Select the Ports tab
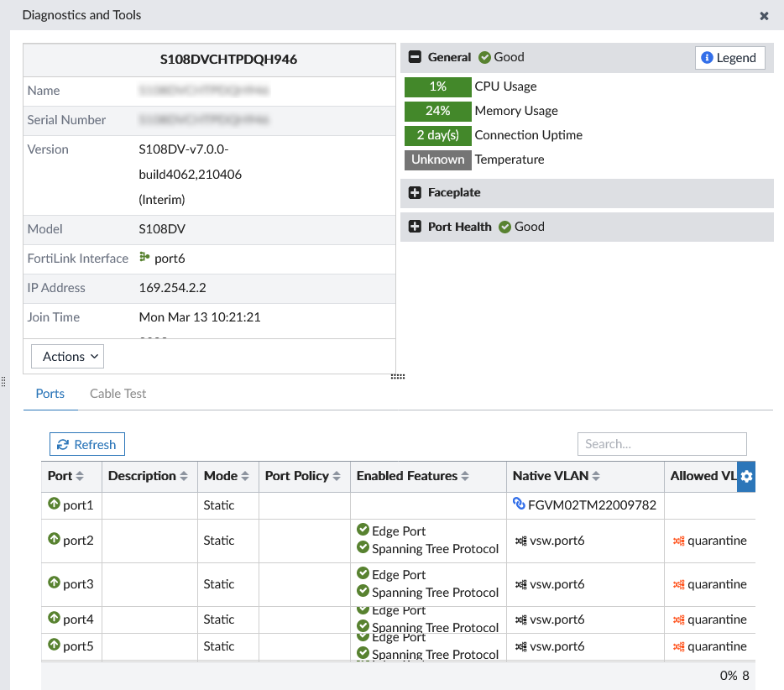Viewport: 784px width, 690px height. tap(50, 392)
